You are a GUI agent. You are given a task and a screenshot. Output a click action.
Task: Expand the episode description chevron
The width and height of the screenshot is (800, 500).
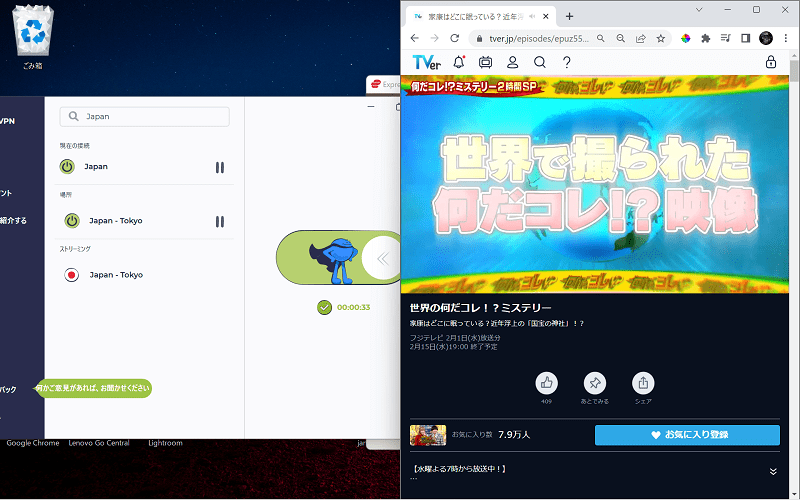[x=773, y=471]
